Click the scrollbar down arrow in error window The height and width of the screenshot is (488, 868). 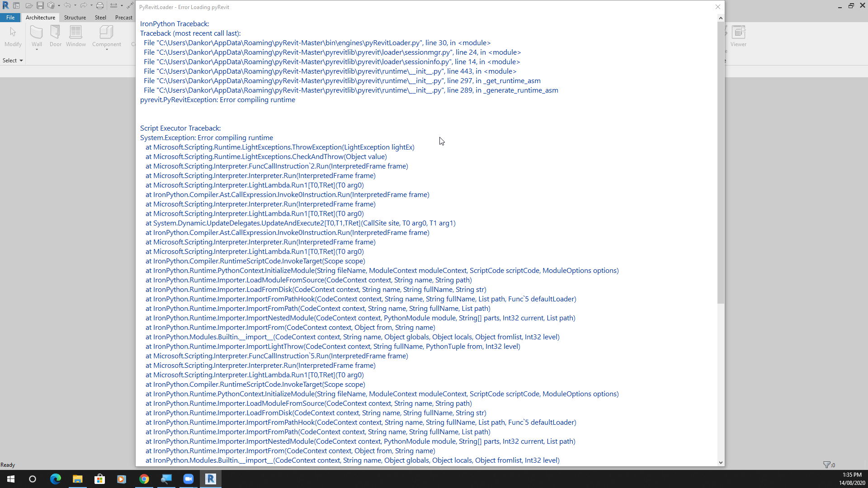721,463
